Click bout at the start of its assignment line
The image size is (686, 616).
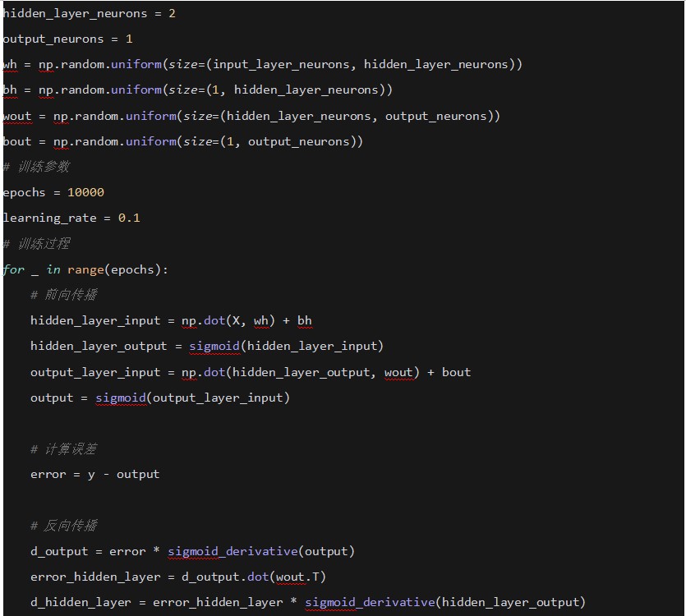[17, 141]
